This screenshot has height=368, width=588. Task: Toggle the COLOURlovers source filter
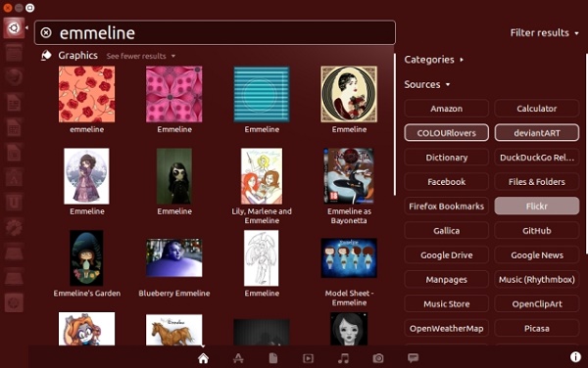[x=446, y=133]
